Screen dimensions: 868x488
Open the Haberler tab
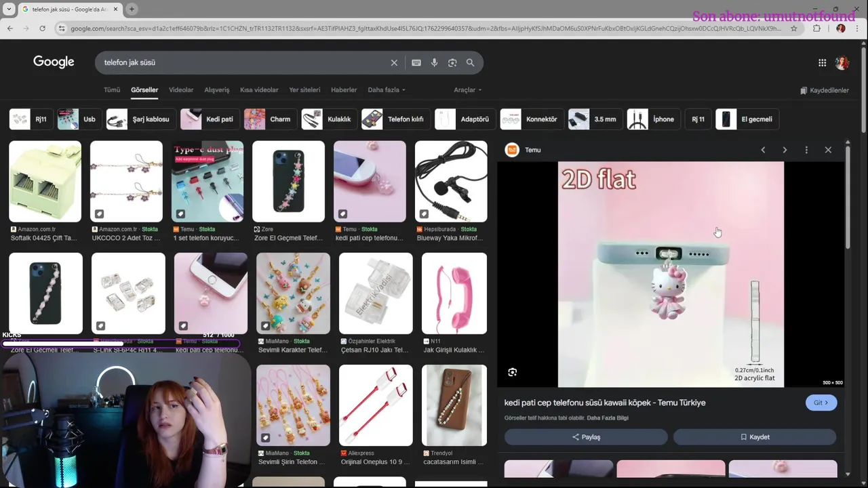pyautogui.click(x=344, y=90)
